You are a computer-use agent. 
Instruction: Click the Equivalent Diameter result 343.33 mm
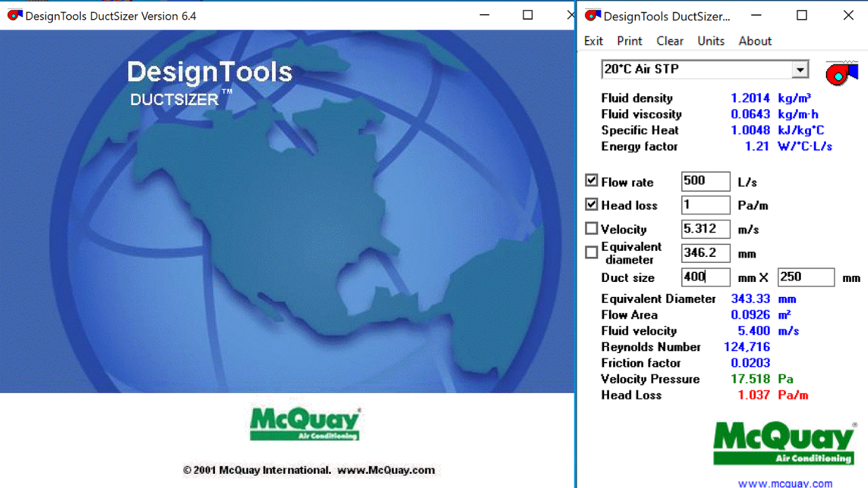point(764,299)
